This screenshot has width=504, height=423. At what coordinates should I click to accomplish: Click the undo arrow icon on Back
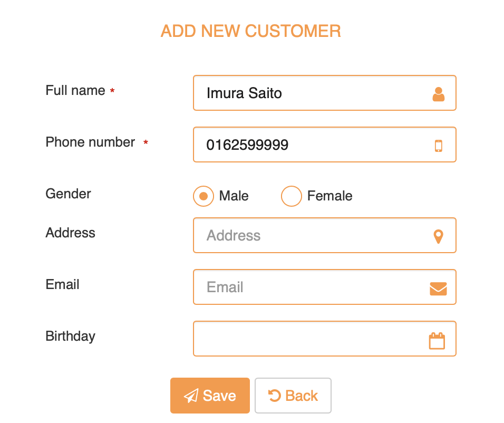[x=274, y=396]
